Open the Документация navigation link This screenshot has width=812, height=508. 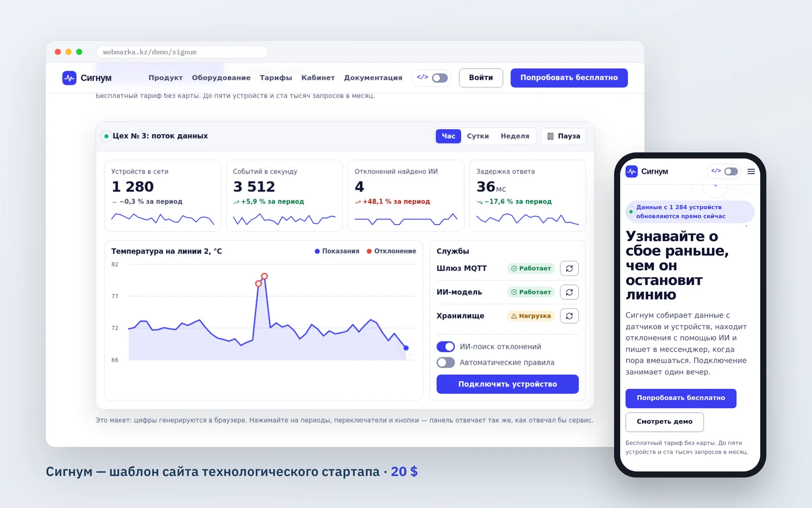(x=373, y=78)
